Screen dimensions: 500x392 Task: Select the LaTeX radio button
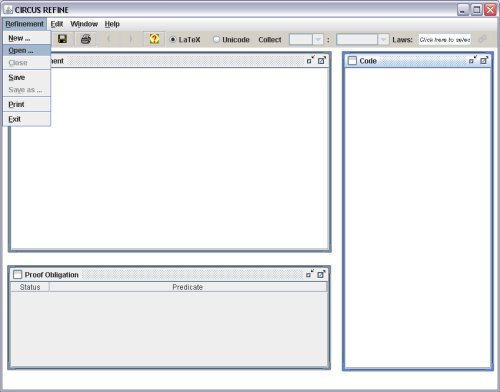173,40
